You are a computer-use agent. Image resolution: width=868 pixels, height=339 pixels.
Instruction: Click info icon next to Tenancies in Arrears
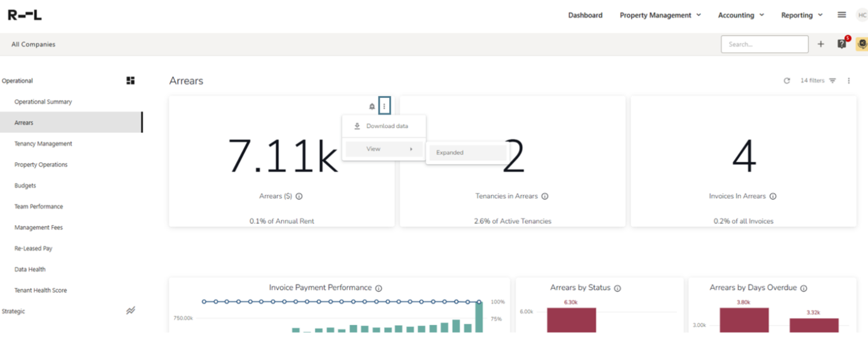click(x=545, y=196)
